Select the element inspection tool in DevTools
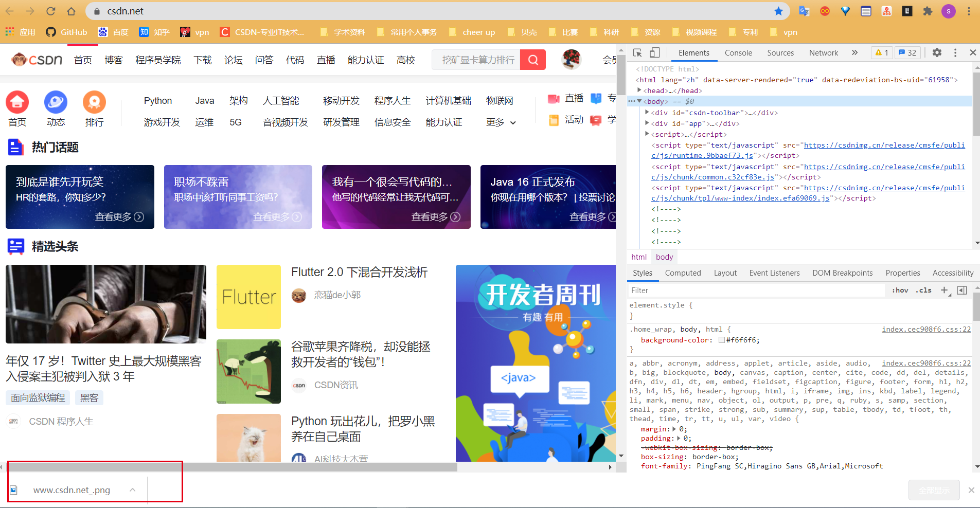Image resolution: width=980 pixels, height=508 pixels. (637, 53)
